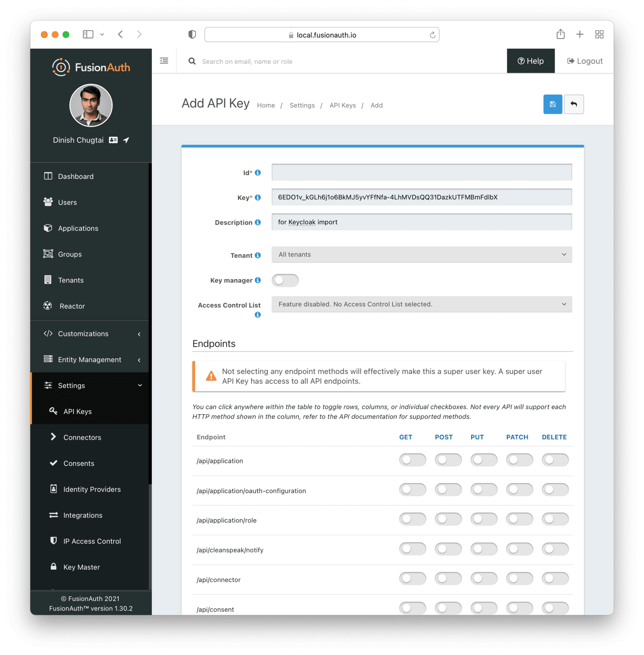Expand the Entity Management menu

point(89,360)
